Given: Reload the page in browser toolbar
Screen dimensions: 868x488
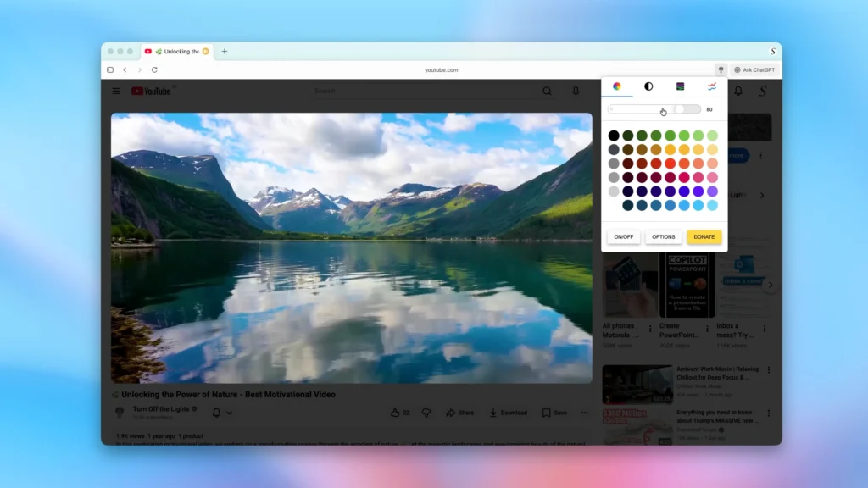Looking at the screenshot, I should pyautogui.click(x=154, y=69).
